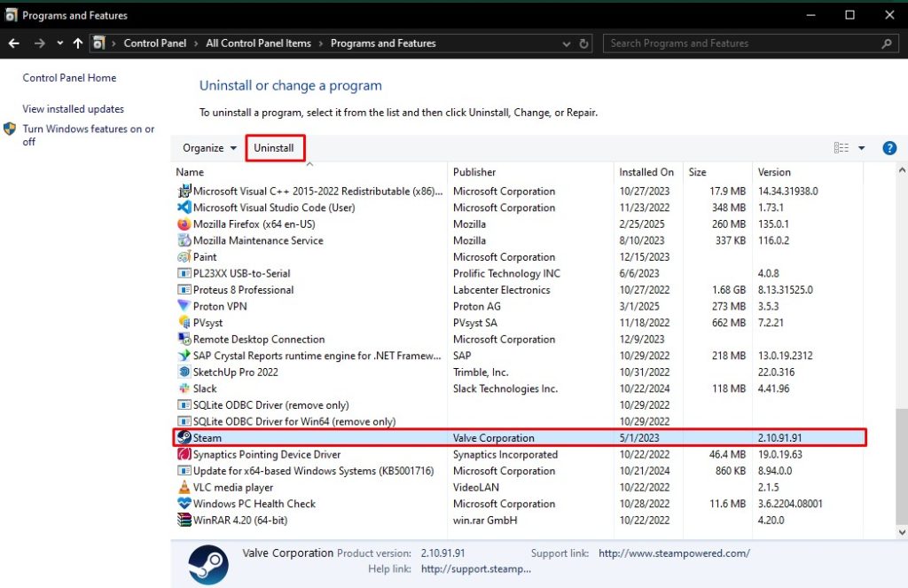This screenshot has width=908, height=588.
Task: Open help with the blue question mark
Action: (x=889, y=148)
